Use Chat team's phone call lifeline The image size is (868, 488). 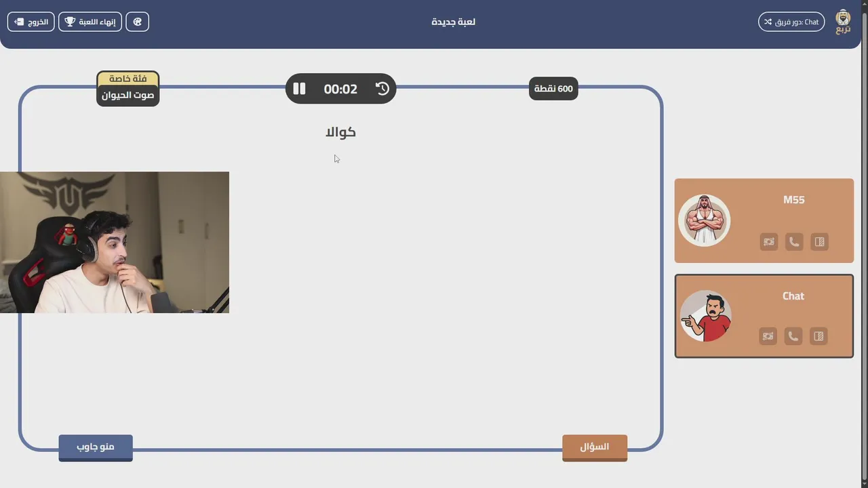[793, 335]
